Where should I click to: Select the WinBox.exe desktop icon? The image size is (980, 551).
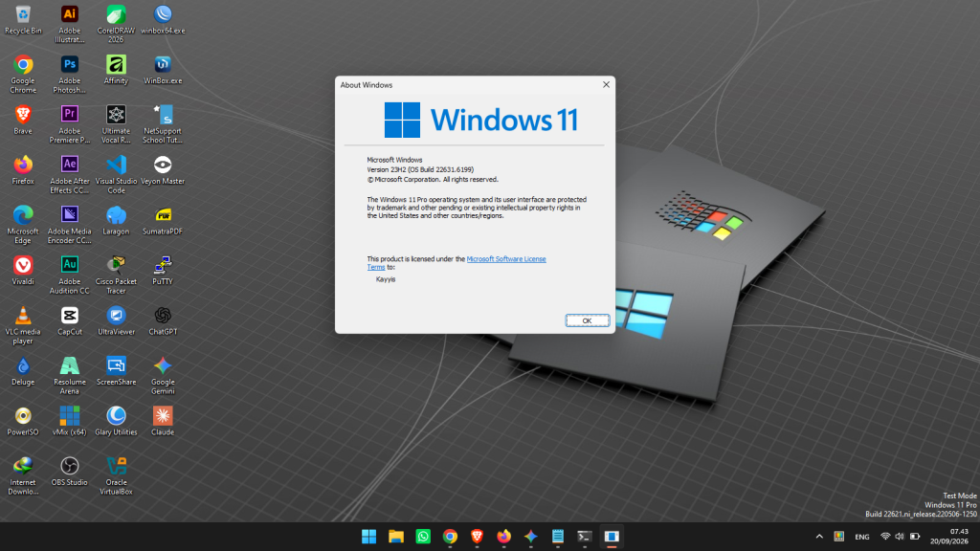(x=163, y=69)
